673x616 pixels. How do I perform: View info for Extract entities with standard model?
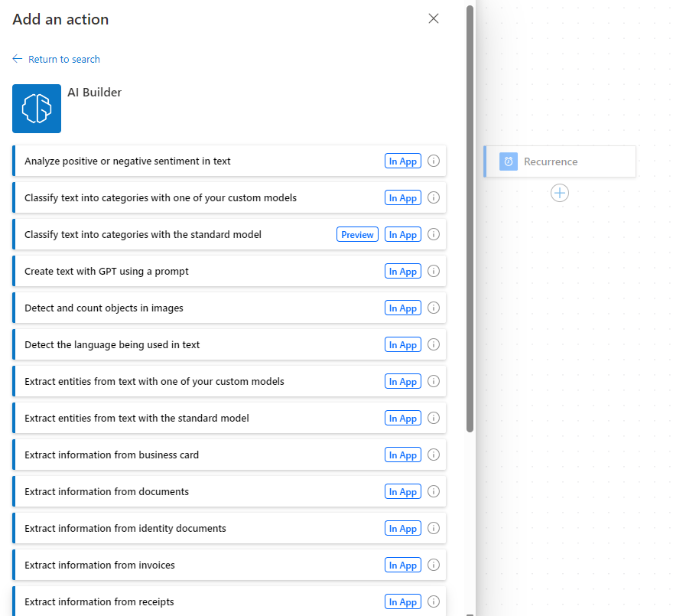pos(434,418)
